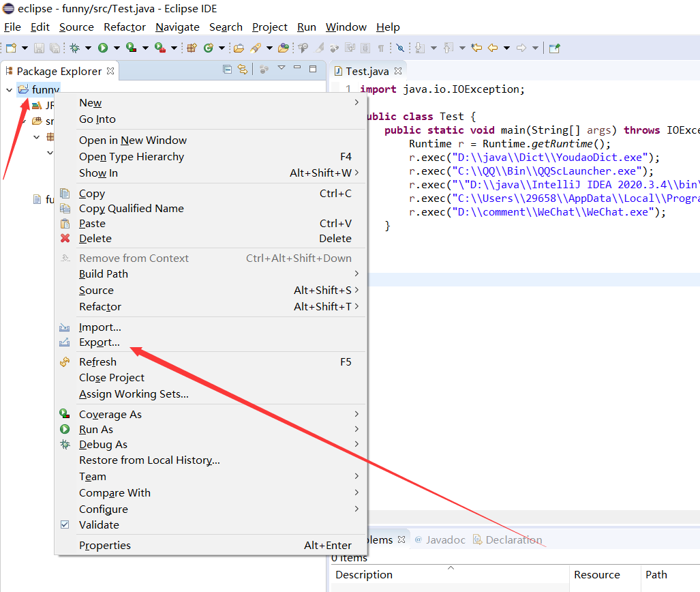Click the Forward navigation arrow icon
Viewport: 700px width, 592px height.
pyautogui.click(x=521, y=48)
